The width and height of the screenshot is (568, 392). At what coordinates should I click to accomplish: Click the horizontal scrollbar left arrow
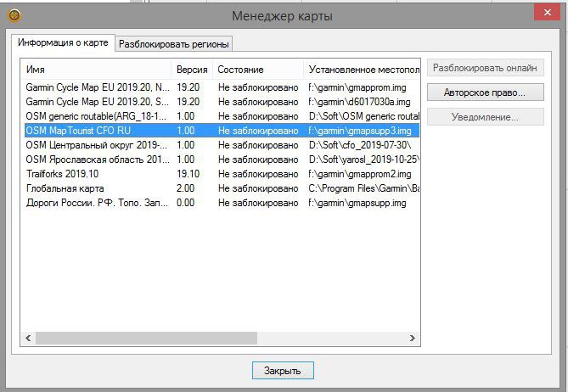click(28, 338)
